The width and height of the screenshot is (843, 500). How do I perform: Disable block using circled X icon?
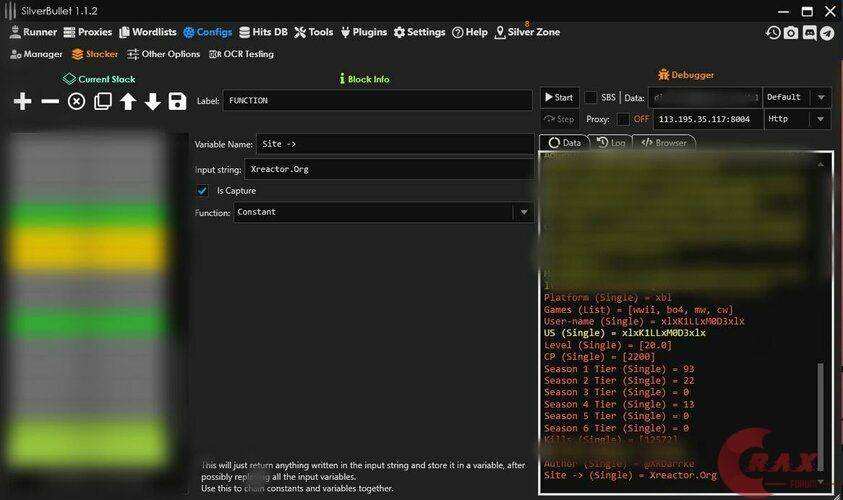pyautogui.click(x=76, y=101)
